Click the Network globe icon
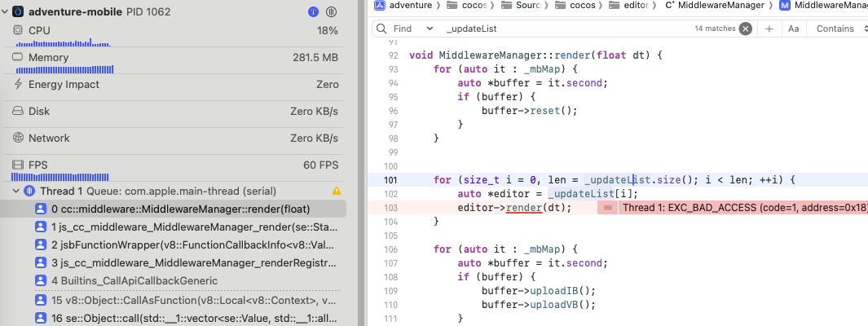Image resolution: width=868 pixels, height=326 pixels. pos(18,138)
